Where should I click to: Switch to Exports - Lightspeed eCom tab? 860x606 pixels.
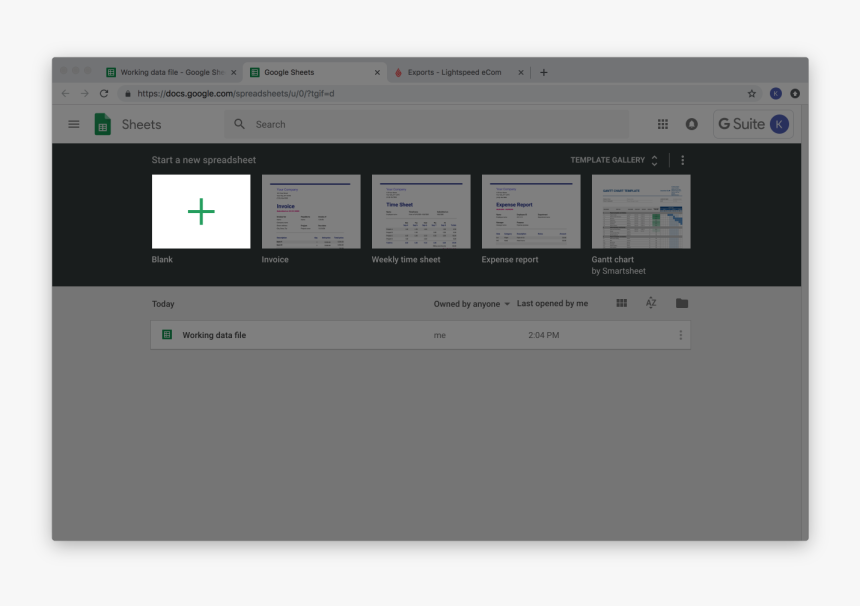(455, 72)
